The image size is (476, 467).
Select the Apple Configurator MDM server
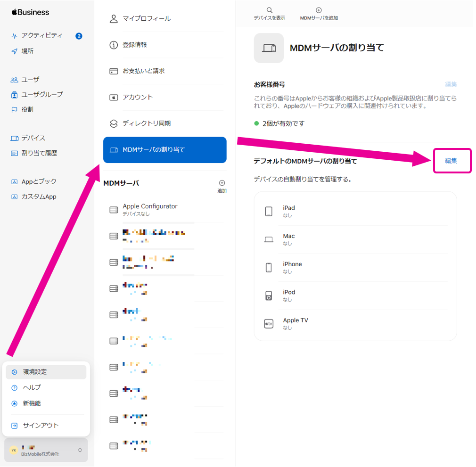click(150, 209)
